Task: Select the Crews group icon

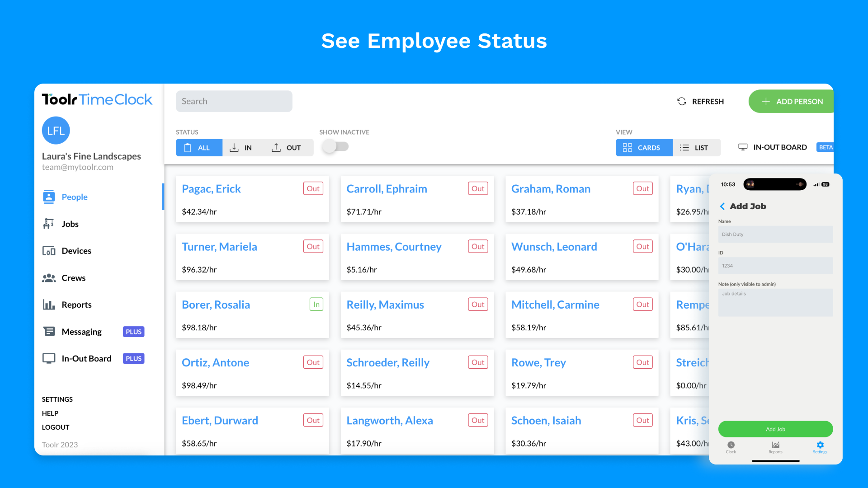Action: pos(49,278)
